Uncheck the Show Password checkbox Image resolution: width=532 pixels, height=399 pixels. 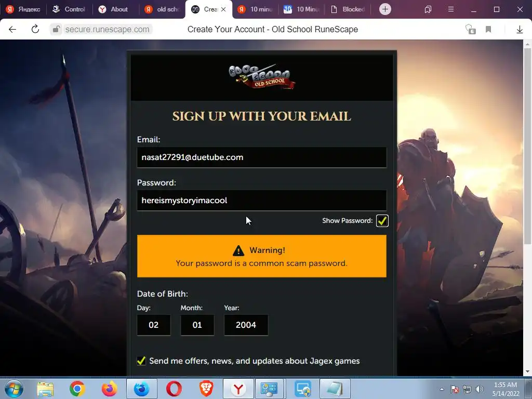382,220
